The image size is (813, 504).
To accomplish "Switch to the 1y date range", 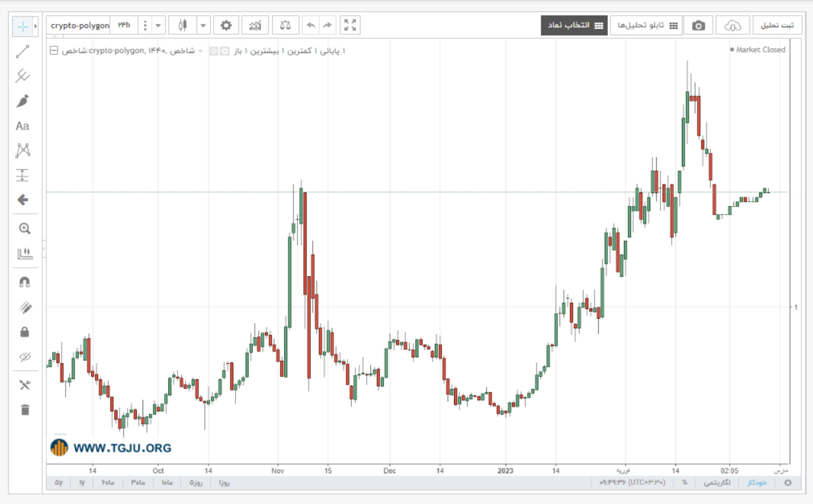I will 82,482.
